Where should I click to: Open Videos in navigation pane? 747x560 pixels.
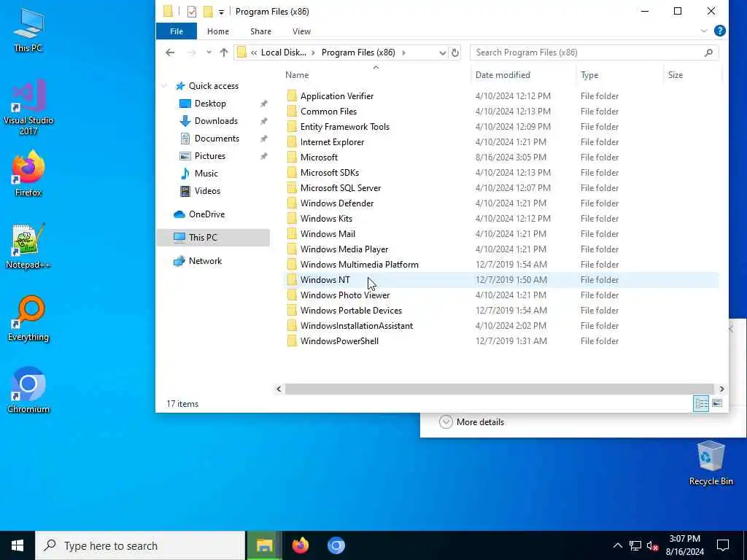(207, 191)
